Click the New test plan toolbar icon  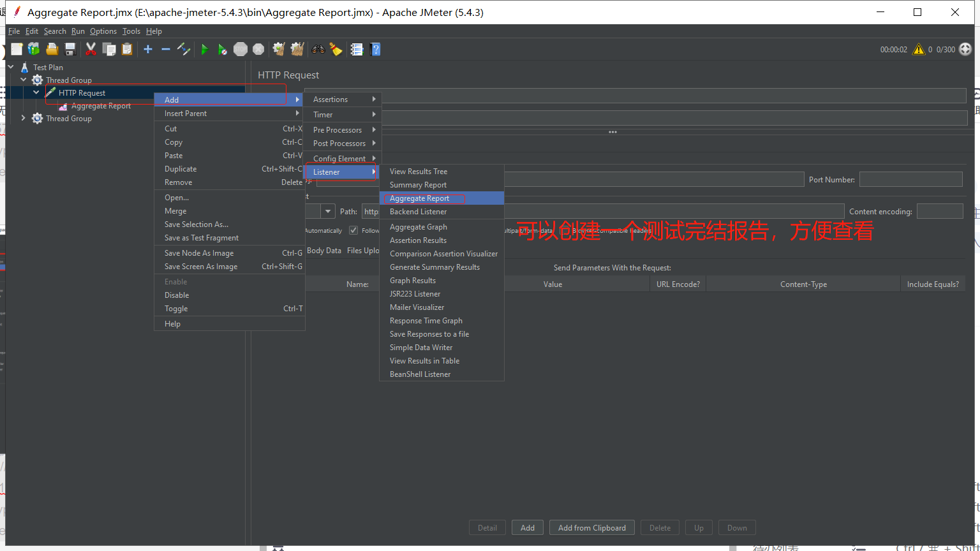tap(17, 49)
